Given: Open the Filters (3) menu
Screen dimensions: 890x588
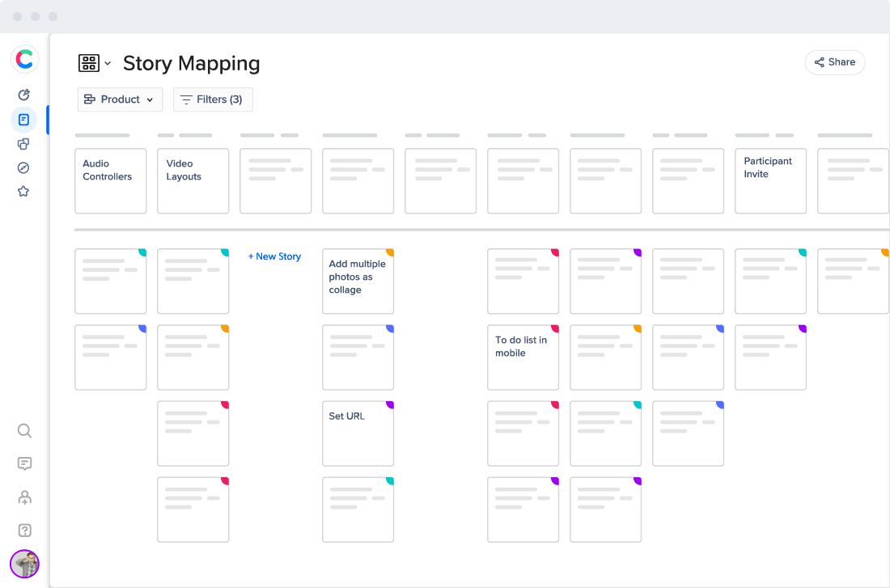Looking at the screenshot, I should tap(213, 99).
